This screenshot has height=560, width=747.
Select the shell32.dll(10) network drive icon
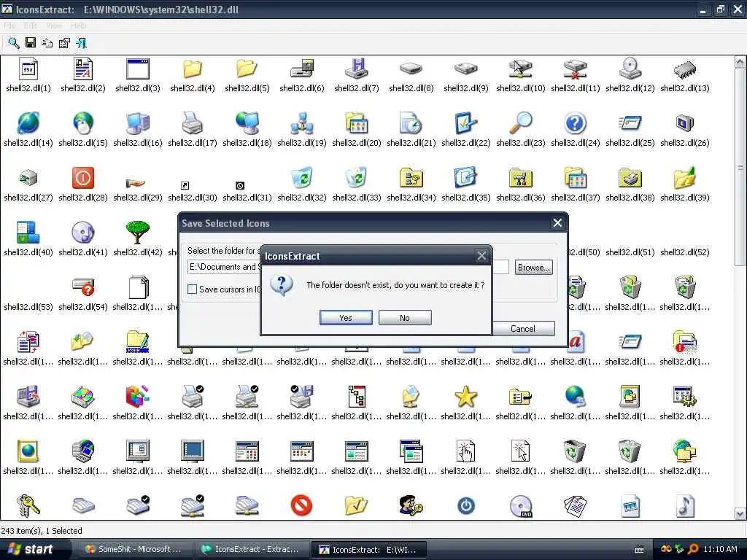coord(521,69)
